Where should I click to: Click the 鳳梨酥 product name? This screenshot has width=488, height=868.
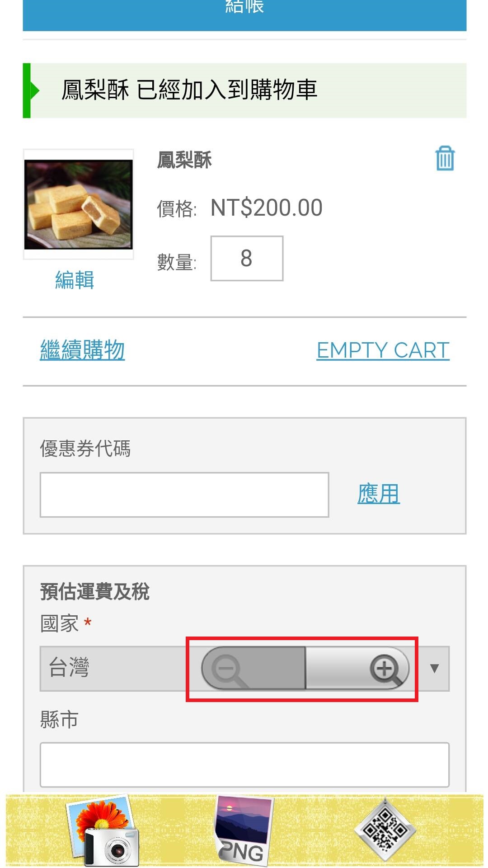[x=184, y=160]
